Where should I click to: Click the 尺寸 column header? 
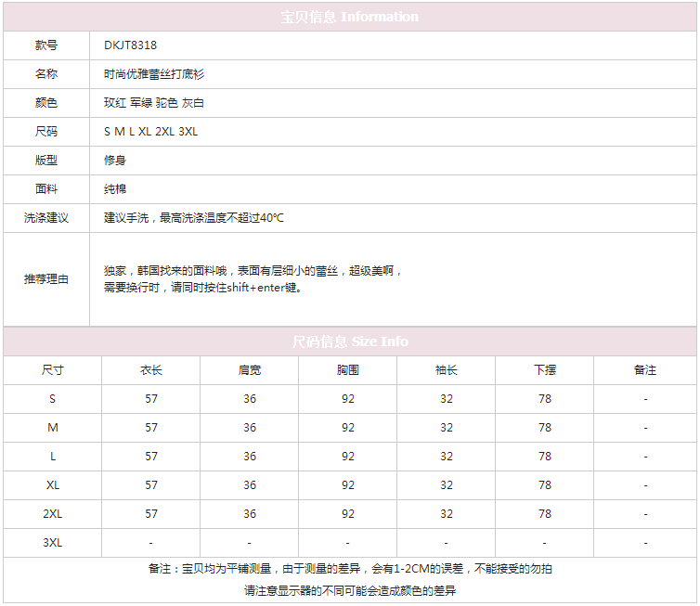pos(53,370)
